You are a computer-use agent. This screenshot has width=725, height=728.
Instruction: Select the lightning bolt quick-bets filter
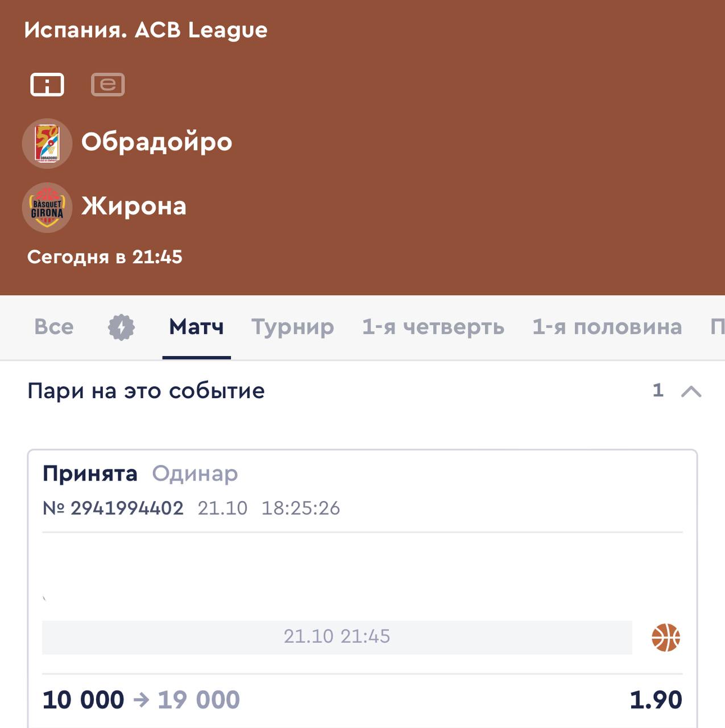click(x=121, y=328)
